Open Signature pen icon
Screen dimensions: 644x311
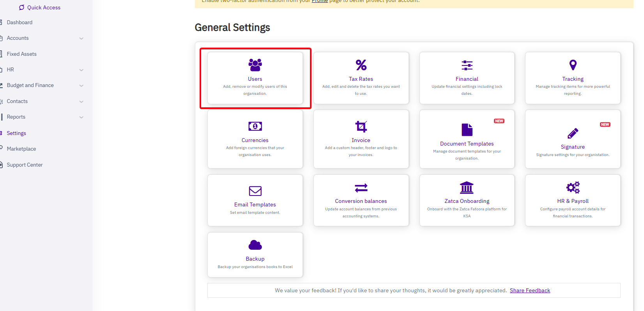[573, 133]
